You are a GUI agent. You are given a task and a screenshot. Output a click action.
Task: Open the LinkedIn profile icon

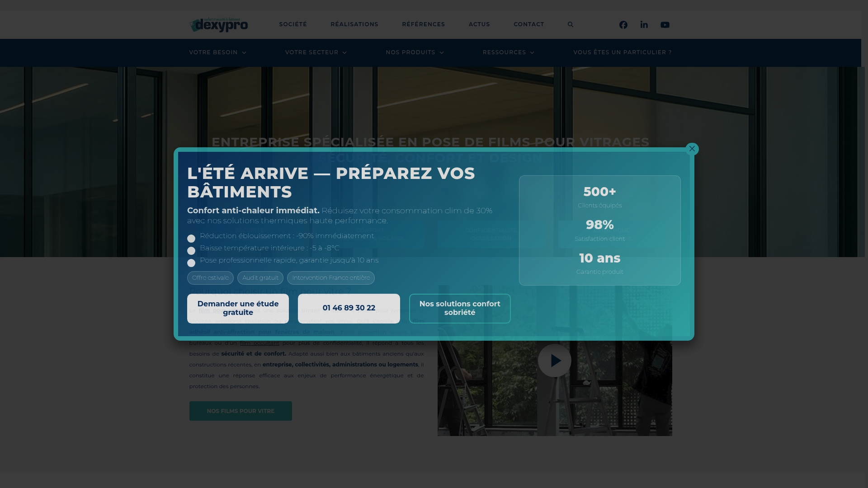pyautogui.click(x=644, y=25)
